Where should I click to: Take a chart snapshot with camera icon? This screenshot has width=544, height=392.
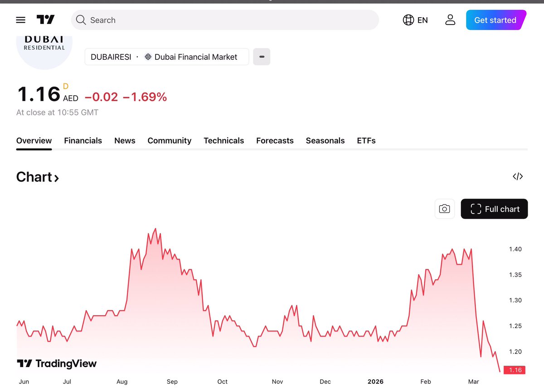[x=445, y=209]
